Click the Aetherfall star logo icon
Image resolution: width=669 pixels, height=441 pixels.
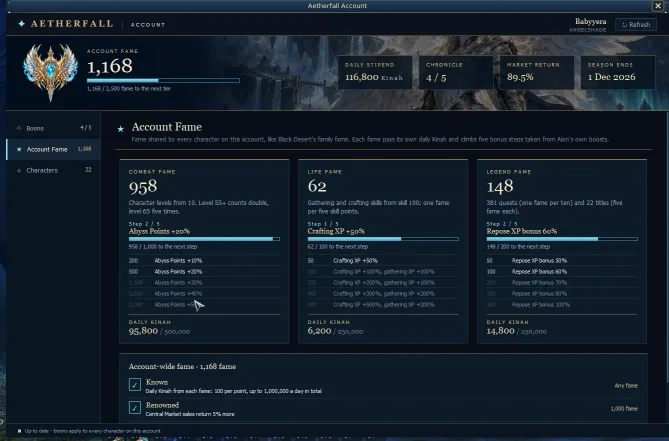click(x=21, y=24)
